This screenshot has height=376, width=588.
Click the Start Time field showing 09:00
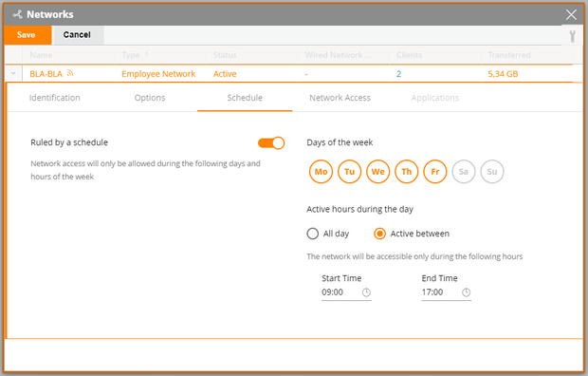click(346, 292)
